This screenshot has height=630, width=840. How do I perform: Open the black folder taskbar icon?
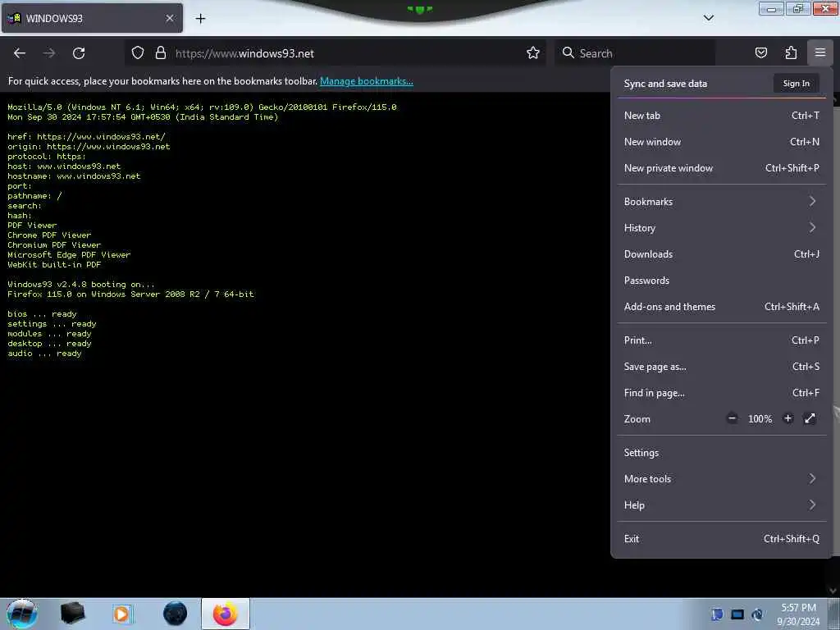tap(72, 614)
